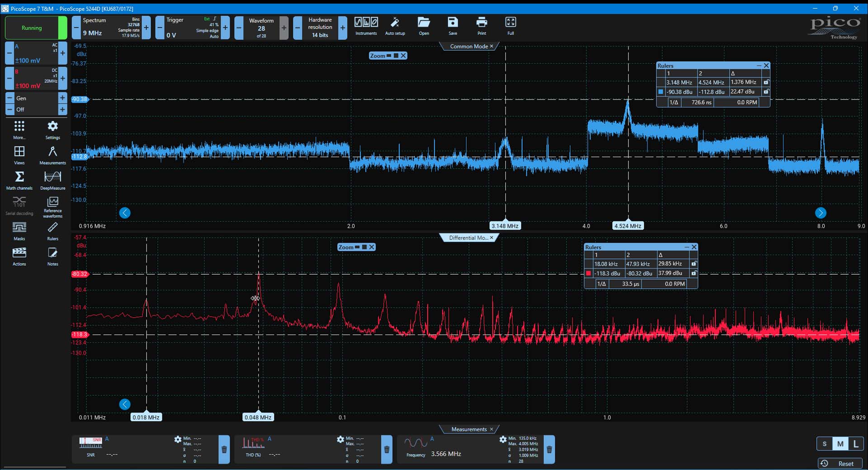
Task: Open THD measurement settings gear
Action: [340, 439]
